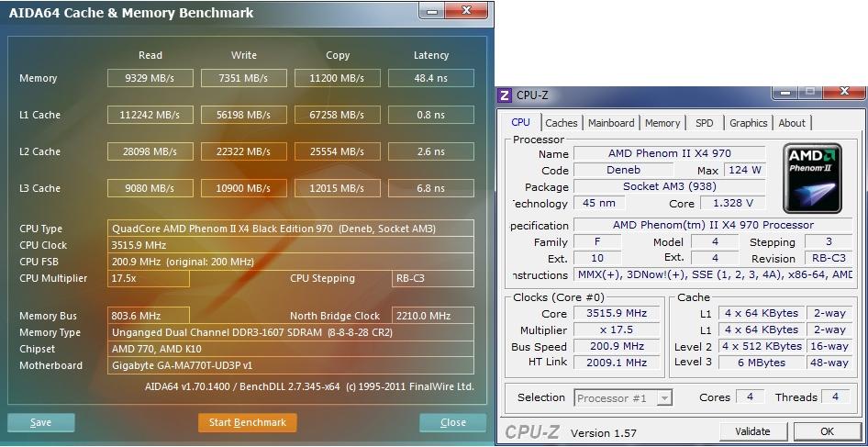The width and height of the screenshot is (868, 447).
Task: Click the Start Benchmark button
Action: (248, 422)
